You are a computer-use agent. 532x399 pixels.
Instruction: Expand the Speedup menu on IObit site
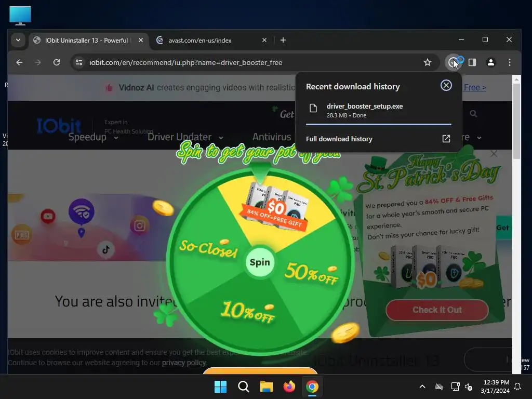tap(94, 137)
